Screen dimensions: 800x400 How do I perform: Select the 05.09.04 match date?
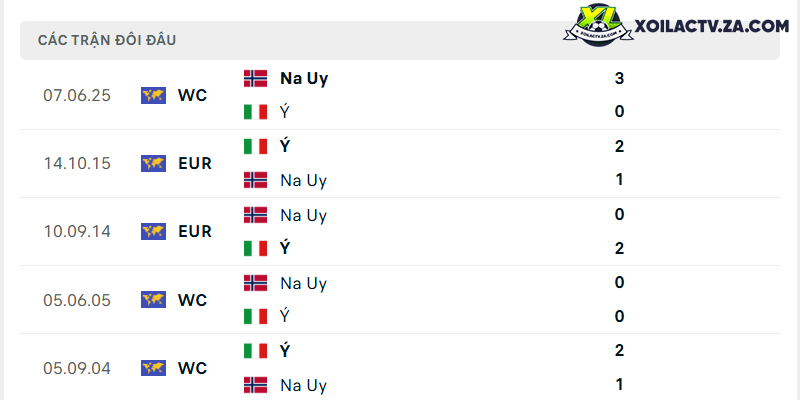pos(77,368)
